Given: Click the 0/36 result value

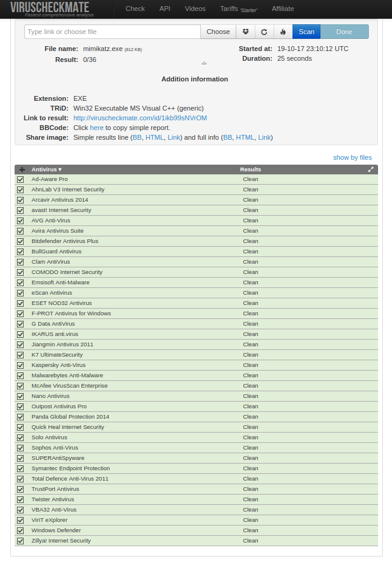Looking at the screenshot, I should [89, 60].
